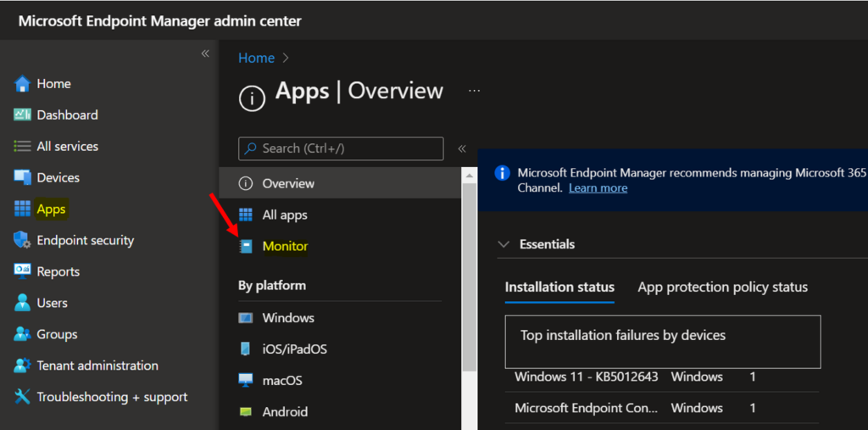Image resolution: width=868 pixels, height=430 pixels.
Task: Open the Tenant administration icon
Action: click(22, 366)
